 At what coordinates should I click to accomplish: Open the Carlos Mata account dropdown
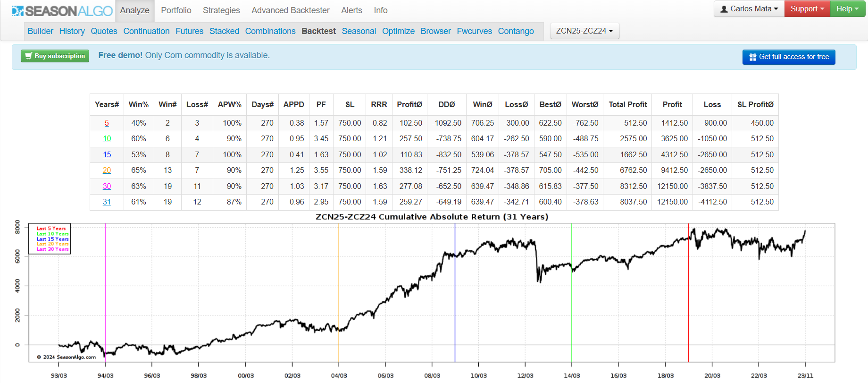[x=749, y=9]
